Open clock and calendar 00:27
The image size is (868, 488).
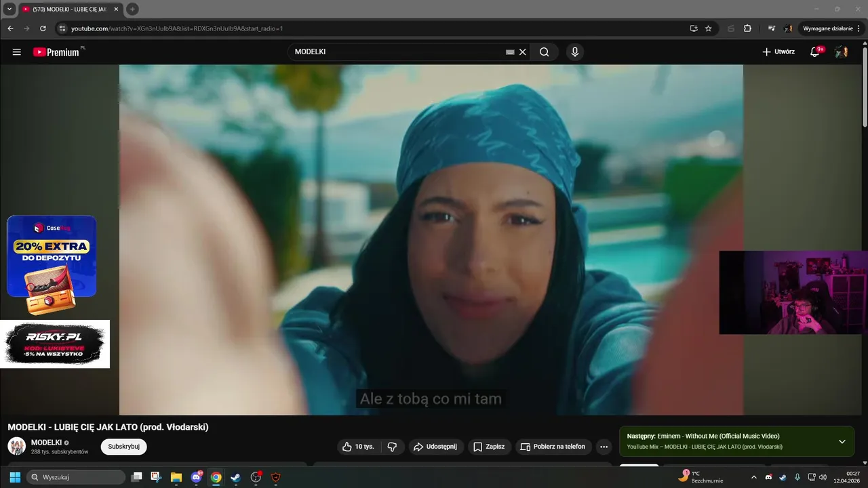coord(848,477)
